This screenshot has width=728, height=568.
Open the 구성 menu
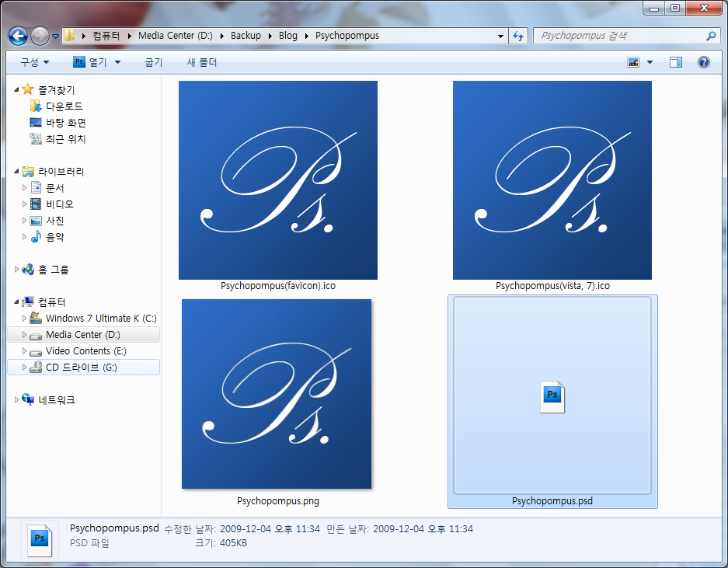coord(34,62)
